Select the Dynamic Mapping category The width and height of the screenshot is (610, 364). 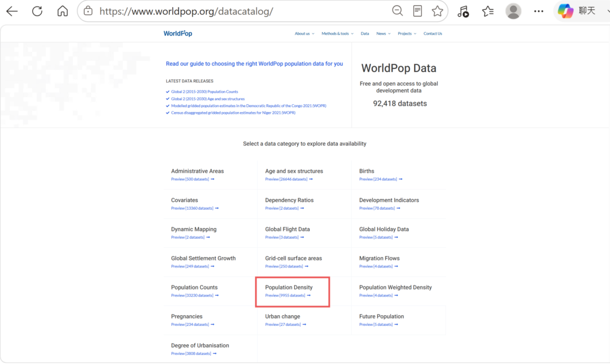click(194, 229)
